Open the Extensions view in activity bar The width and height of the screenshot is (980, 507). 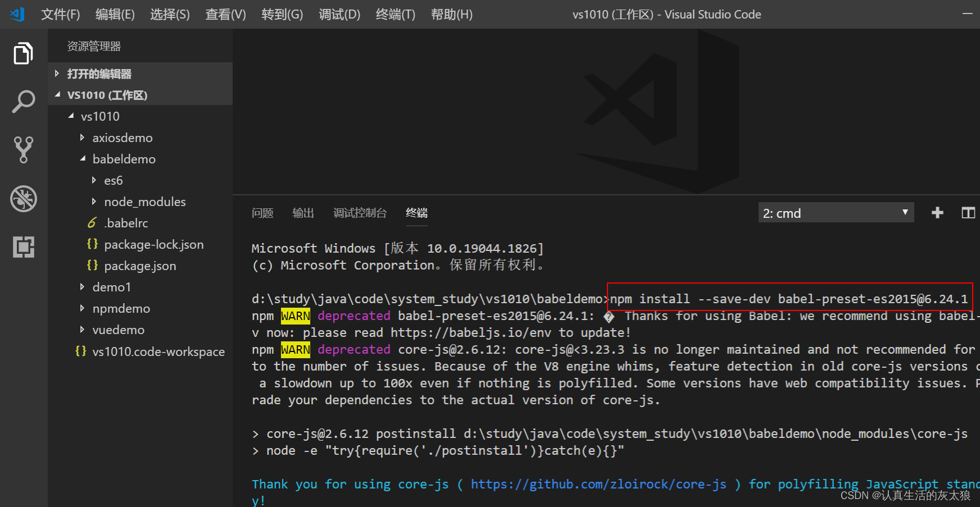pos(23,247)
